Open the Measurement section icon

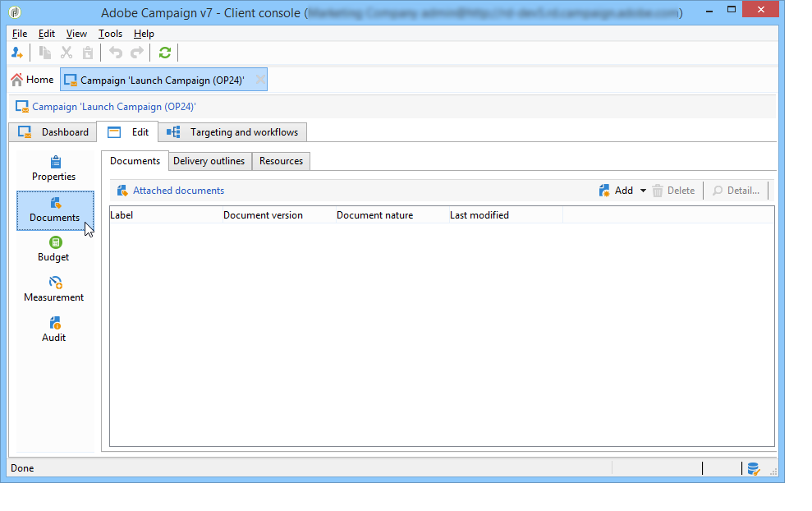click(x=55, y=283)
